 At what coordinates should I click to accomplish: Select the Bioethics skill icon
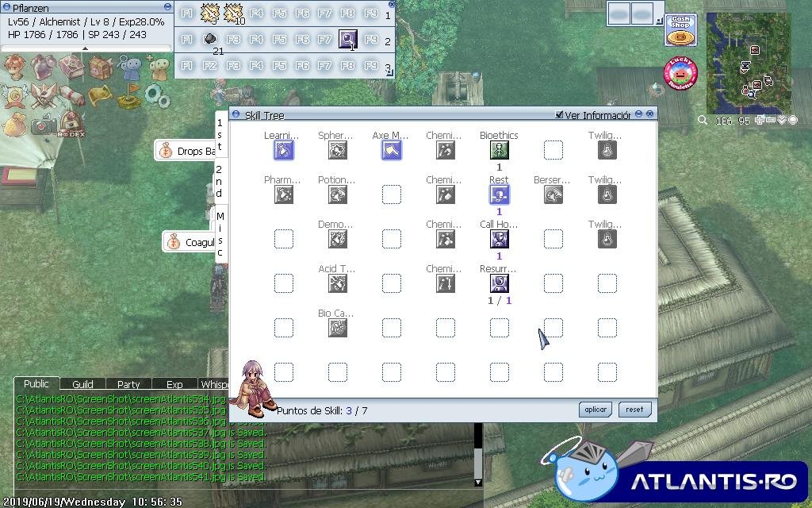(x=500, y=150)
